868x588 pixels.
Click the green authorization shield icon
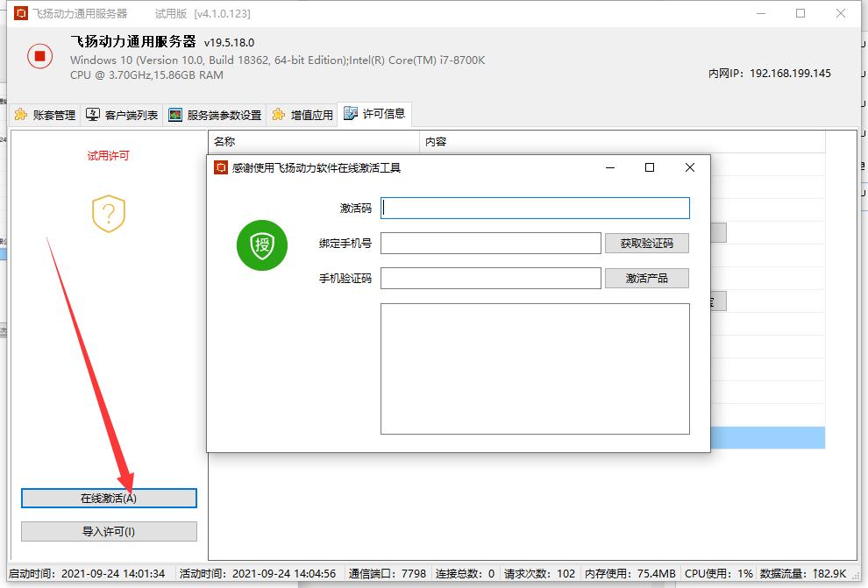pyautogui.click(x=262, y=245)
